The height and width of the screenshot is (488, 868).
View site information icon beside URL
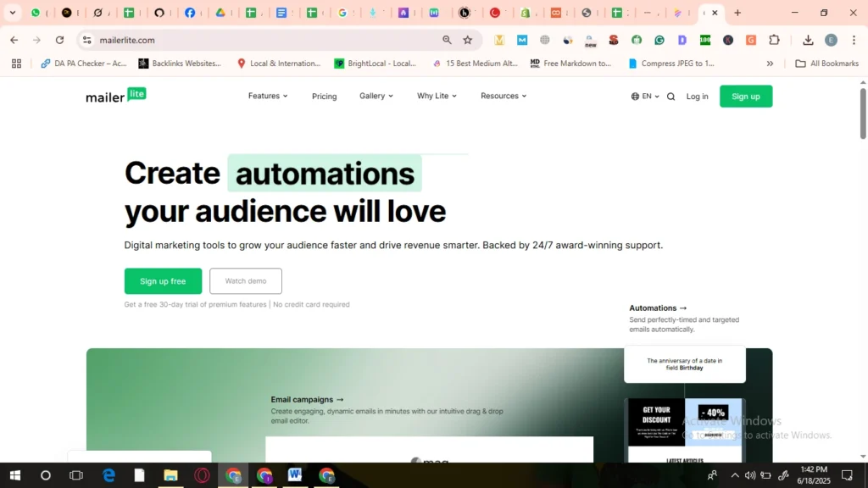[87, 40]
